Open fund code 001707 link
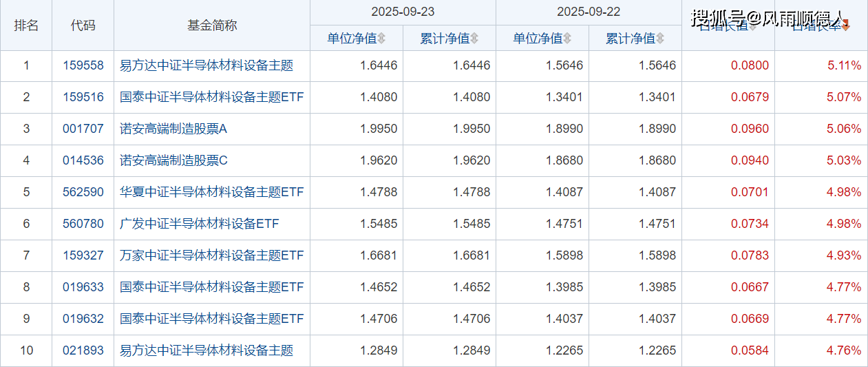The height and width of the screenshot is (367, 868). [83, 129]
